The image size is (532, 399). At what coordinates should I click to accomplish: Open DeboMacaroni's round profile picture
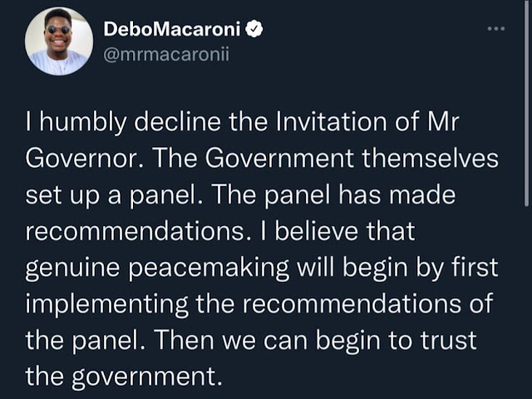[x=59, y=41]
